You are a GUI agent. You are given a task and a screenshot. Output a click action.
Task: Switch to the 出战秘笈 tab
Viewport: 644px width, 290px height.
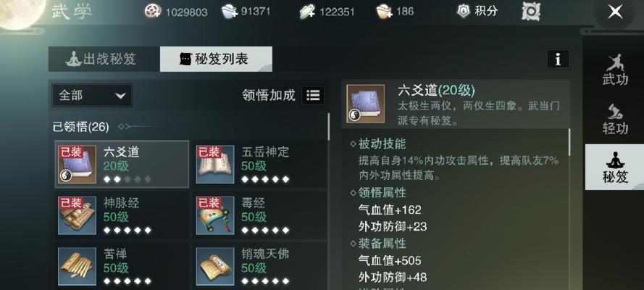pyautogui.click(x=104, y=59)
